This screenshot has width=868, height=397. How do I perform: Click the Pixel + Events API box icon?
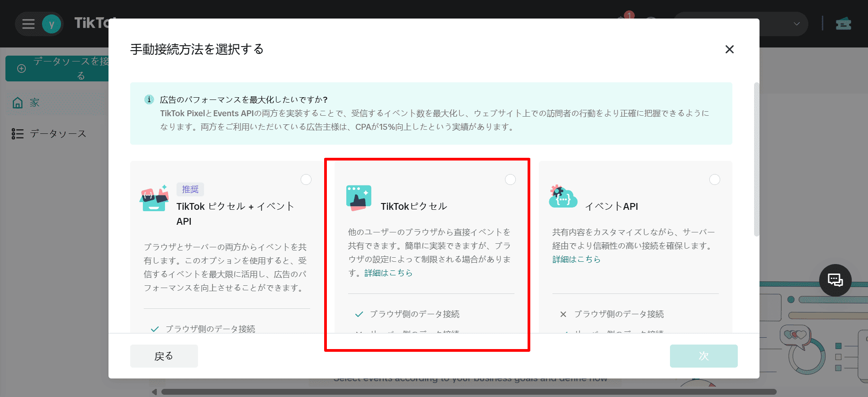click(155, 198)
